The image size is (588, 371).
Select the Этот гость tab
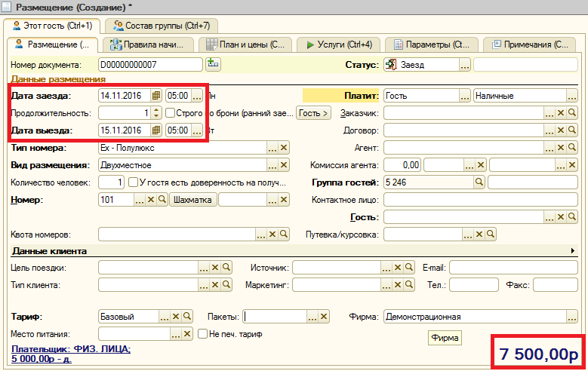(x=52, y=26)
